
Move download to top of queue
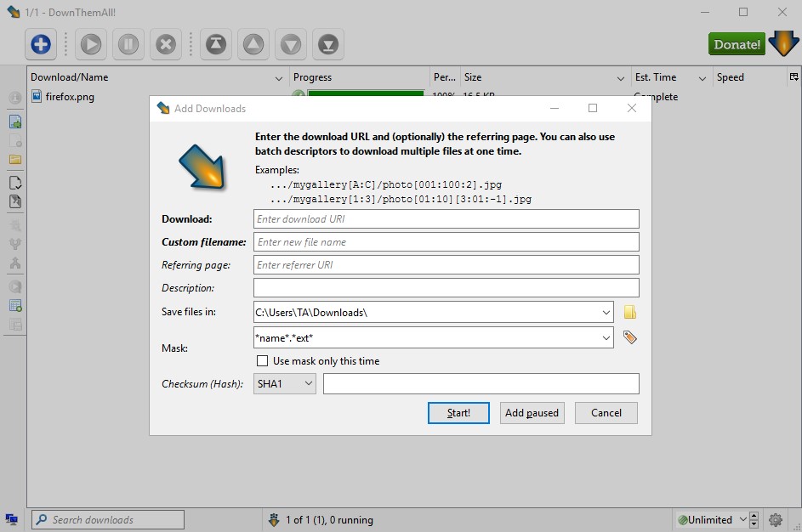point(216,44)
